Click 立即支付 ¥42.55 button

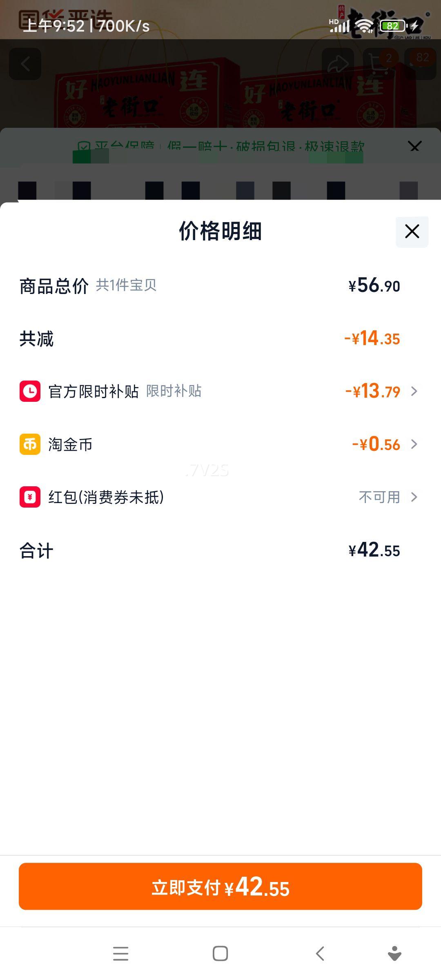tap(220, 886)
